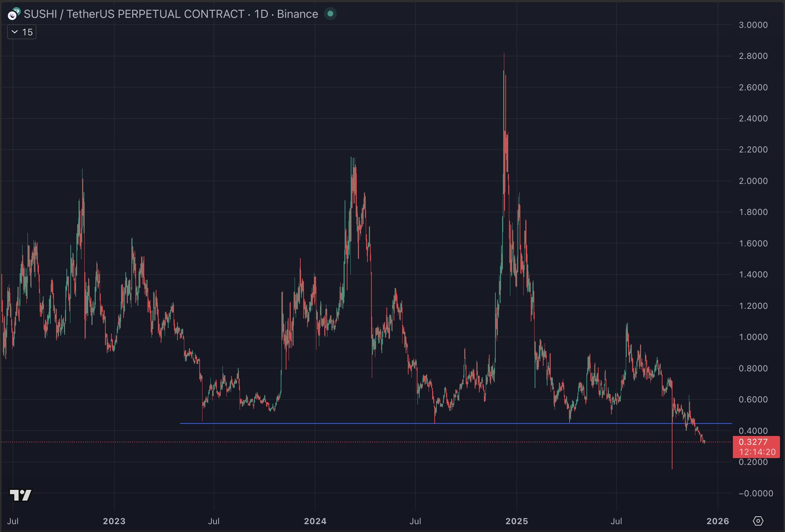Click the countdown timer 12:14:20 label

coord(757,452)
